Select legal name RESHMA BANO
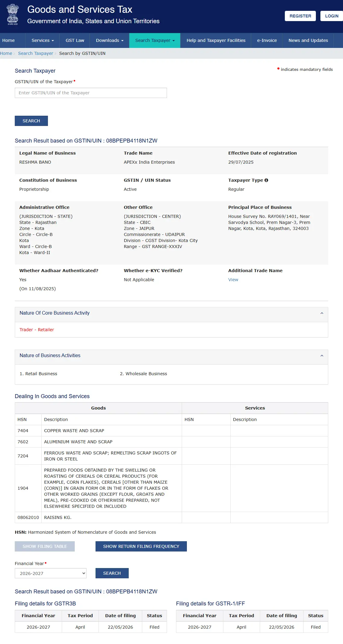This screenshot has width=343, height=644. point(35,162)
